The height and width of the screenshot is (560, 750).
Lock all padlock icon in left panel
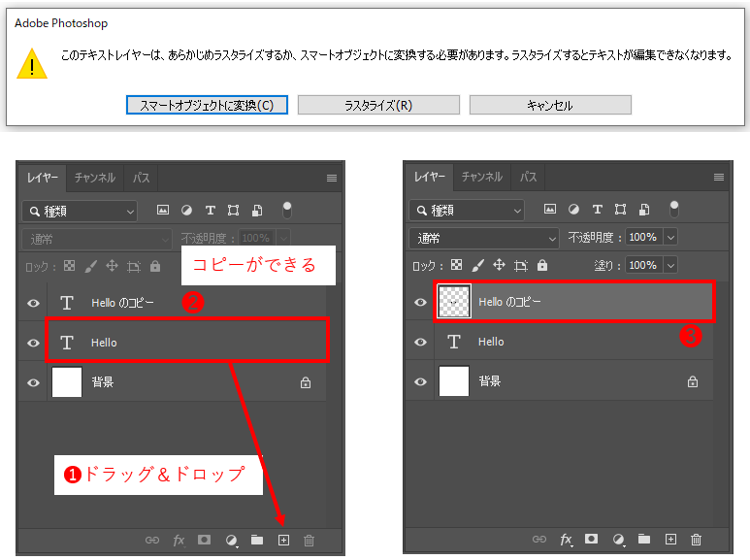(155, 266)
